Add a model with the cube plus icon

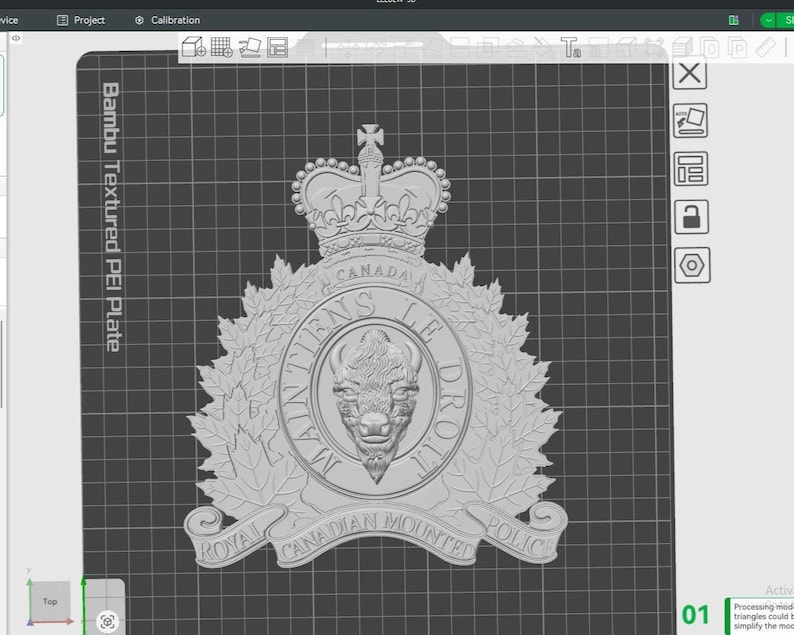point(193,47)
